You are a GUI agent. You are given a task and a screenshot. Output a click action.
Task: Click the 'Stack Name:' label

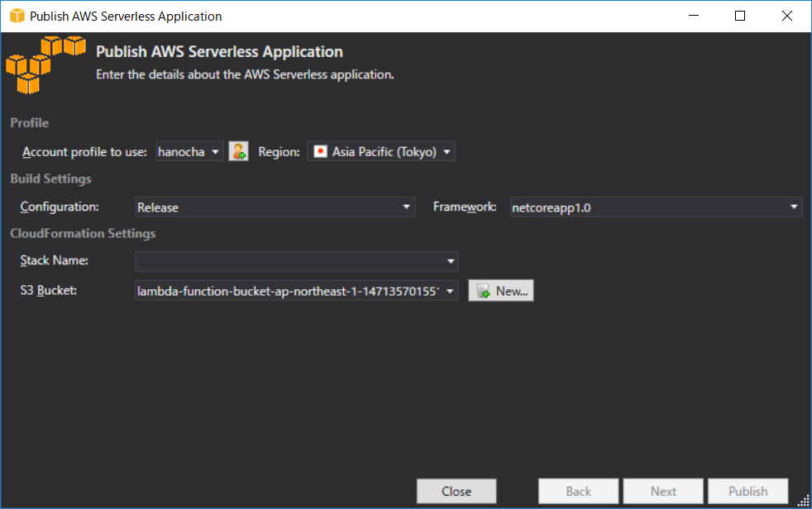(x=54, y=260)
